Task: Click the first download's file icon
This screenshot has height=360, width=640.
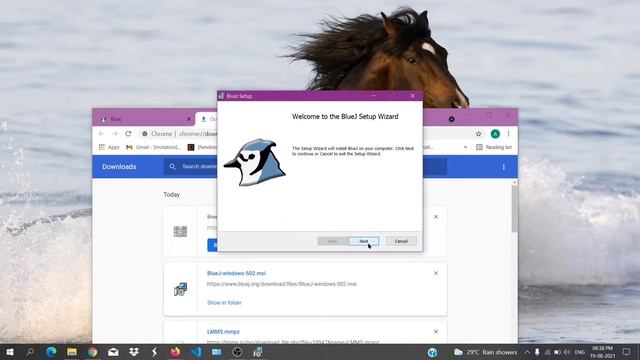Action: pos(180,231)
